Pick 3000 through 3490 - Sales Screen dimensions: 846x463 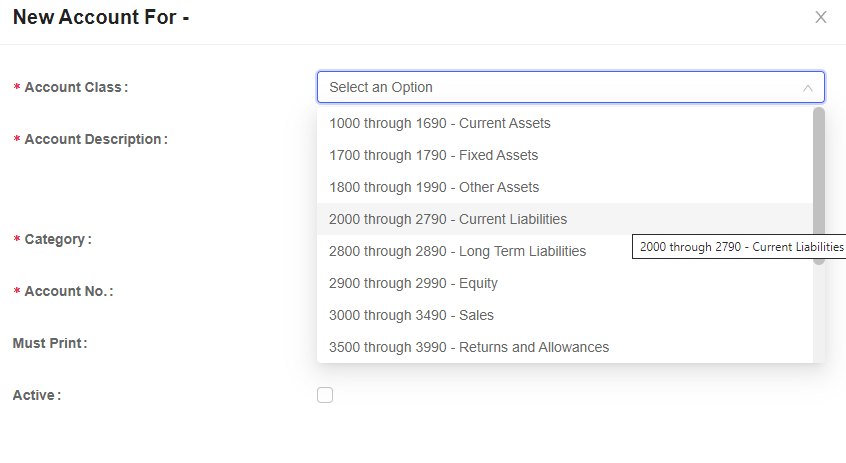[x=565, y=315]
